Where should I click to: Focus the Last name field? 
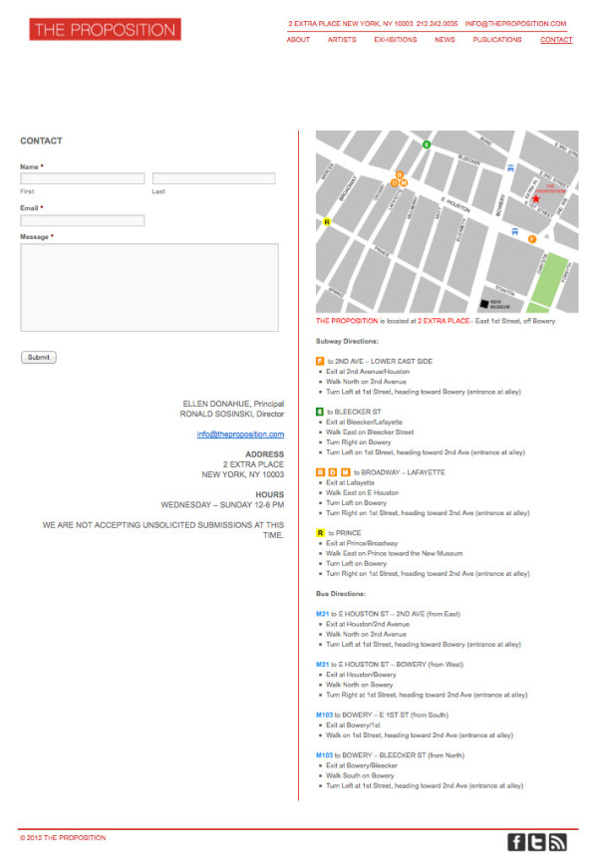pyautogui.click(x=213, y=178)
